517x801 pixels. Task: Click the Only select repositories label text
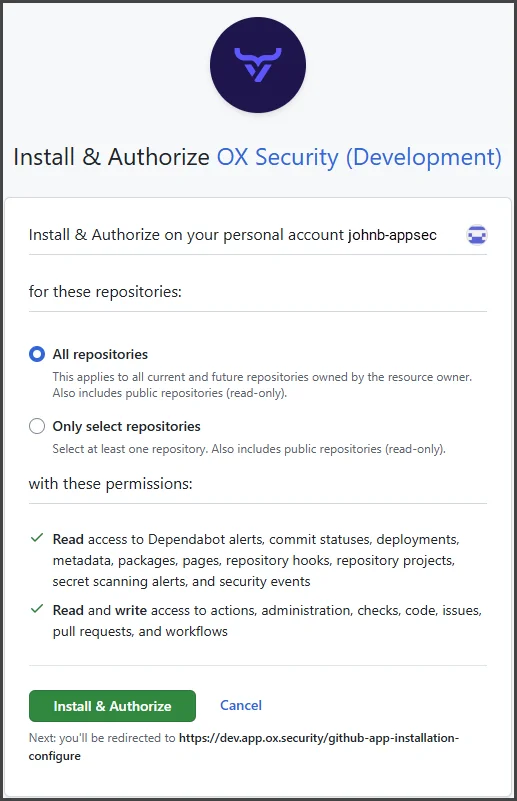(127, 426)
